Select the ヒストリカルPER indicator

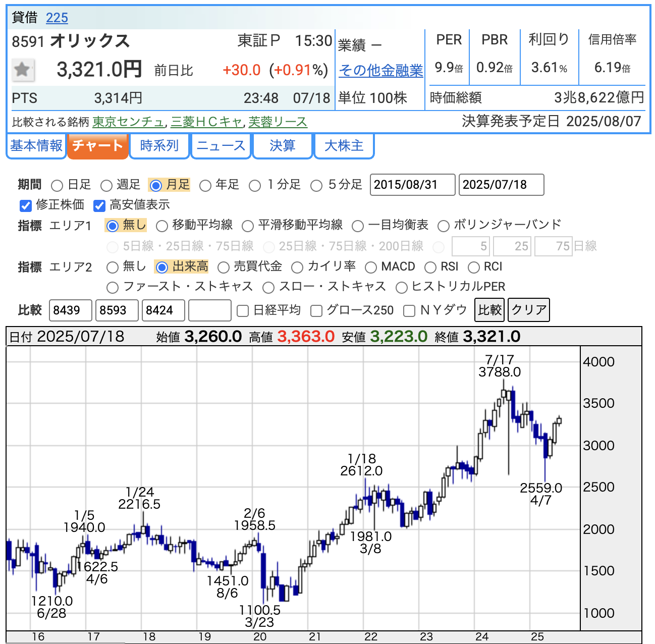click(x=401, y=287)
